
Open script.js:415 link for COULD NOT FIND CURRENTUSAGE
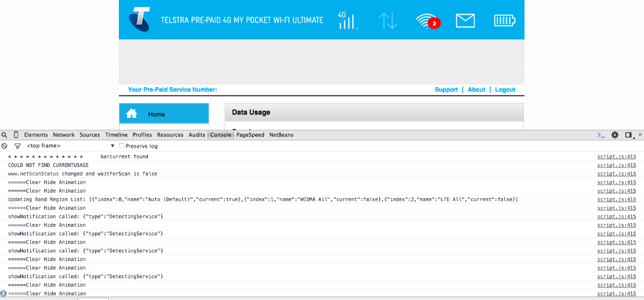click(x=616, y=165)
